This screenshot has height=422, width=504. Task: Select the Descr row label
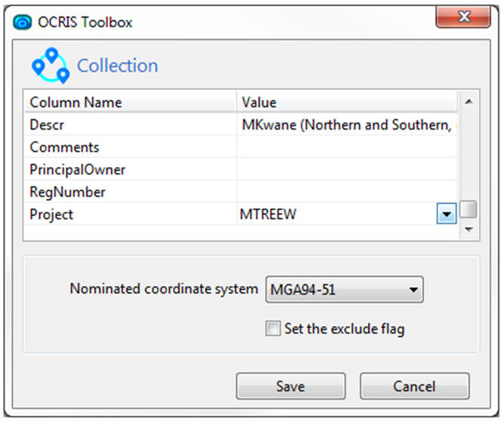pos(47,125)
